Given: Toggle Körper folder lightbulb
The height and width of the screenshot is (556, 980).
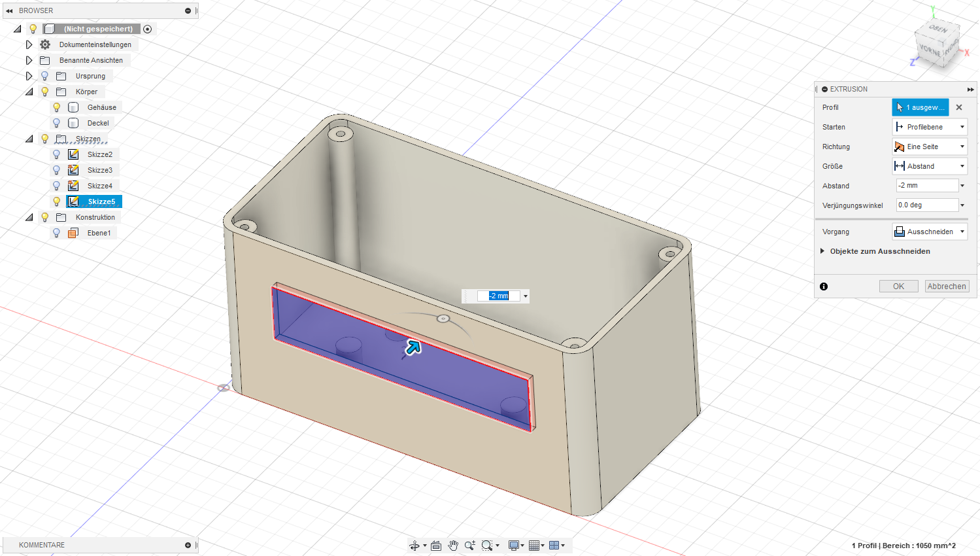Looking at the screenshot, I should tap(45, 92).
